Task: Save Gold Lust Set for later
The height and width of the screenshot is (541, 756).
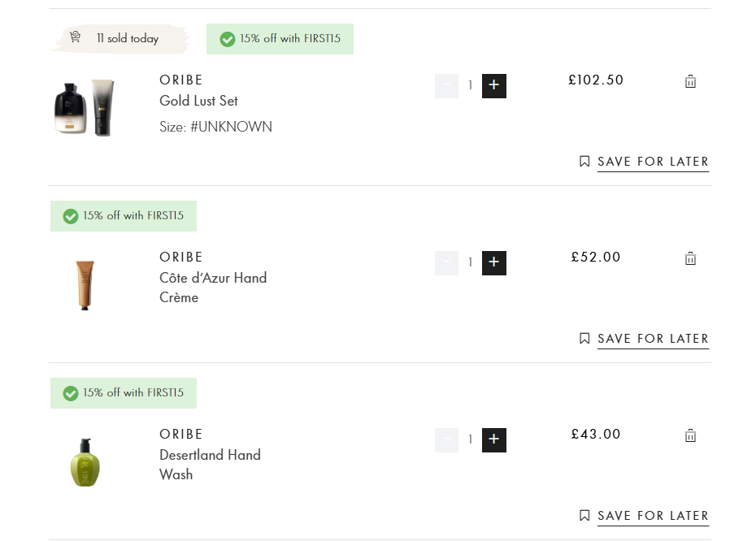Action: (x=653, y=162)
